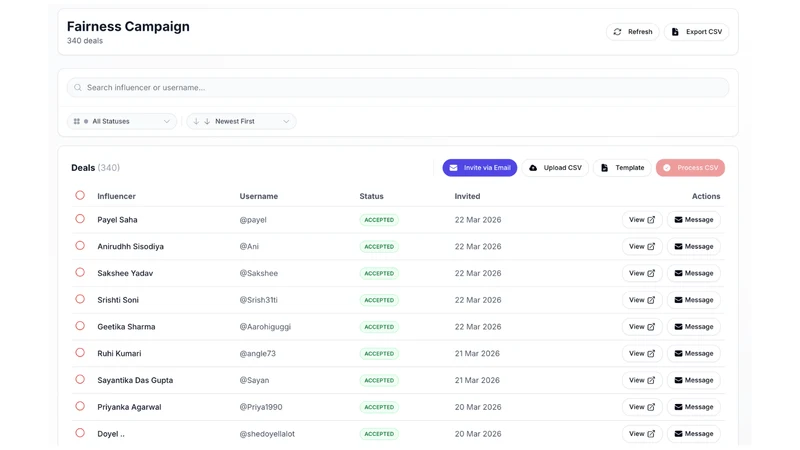Viewport: 800px width, 450px height.
Task: Message Doyel
Action: pyautogui.click(x=694, y=434)
